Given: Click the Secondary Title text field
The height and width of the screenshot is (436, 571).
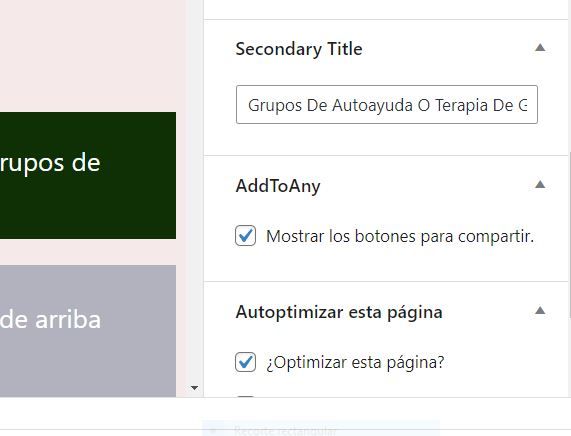Looking at the screenshot, I should [387, 105].
